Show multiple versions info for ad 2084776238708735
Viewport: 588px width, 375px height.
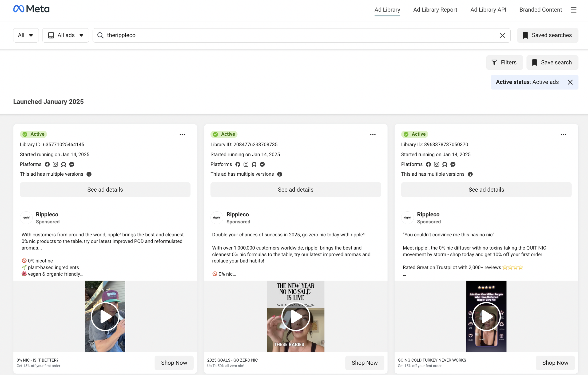(x=280, y=174)
